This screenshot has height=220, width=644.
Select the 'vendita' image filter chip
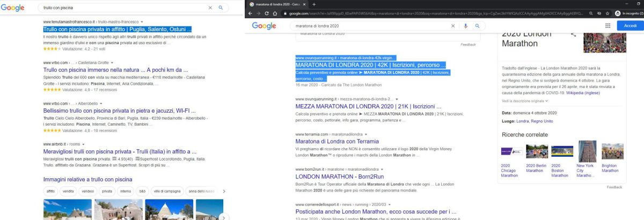pos(68,191)
